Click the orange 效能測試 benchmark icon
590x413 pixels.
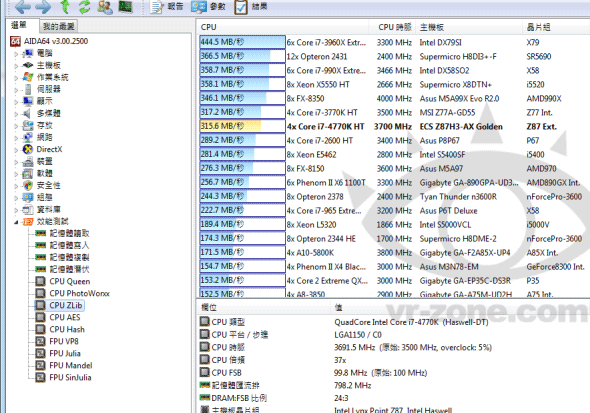click(x=28, y=222)
